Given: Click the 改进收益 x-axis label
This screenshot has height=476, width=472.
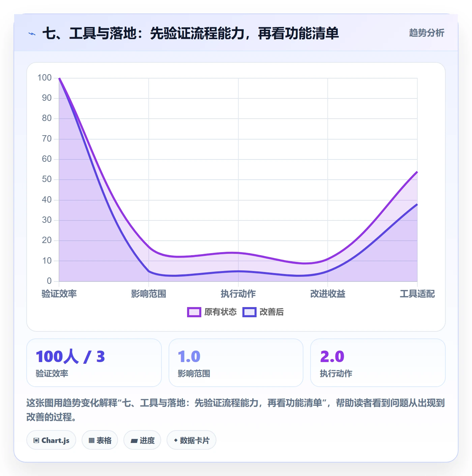Looking at the screenshot, I should [328, 294].
